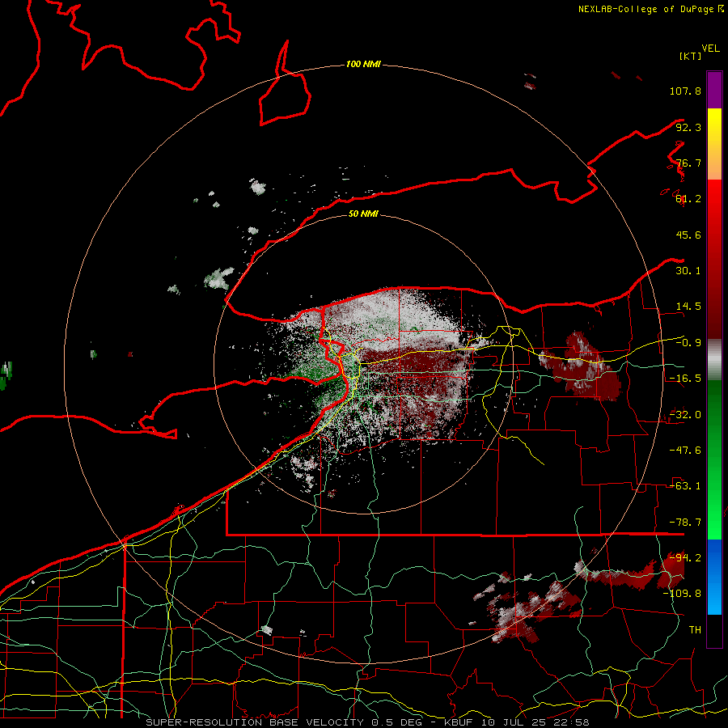Click the 100 NMI range ring label

click(x=363, y=64)
